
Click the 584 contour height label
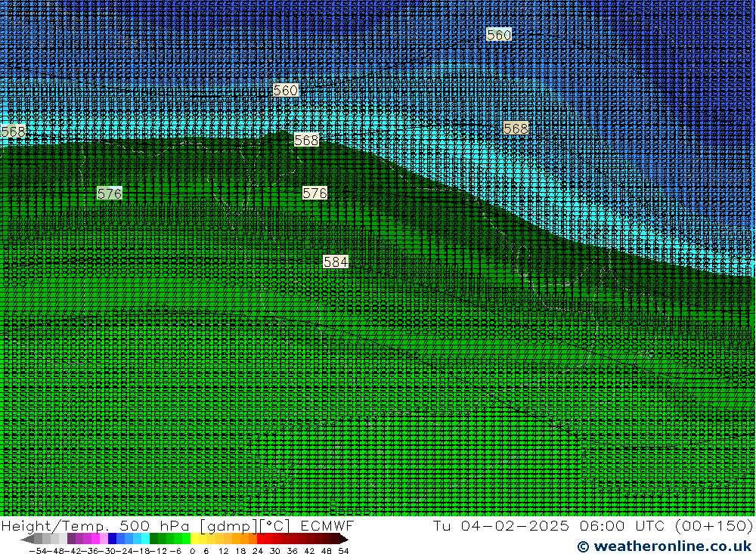click(336, 262)
